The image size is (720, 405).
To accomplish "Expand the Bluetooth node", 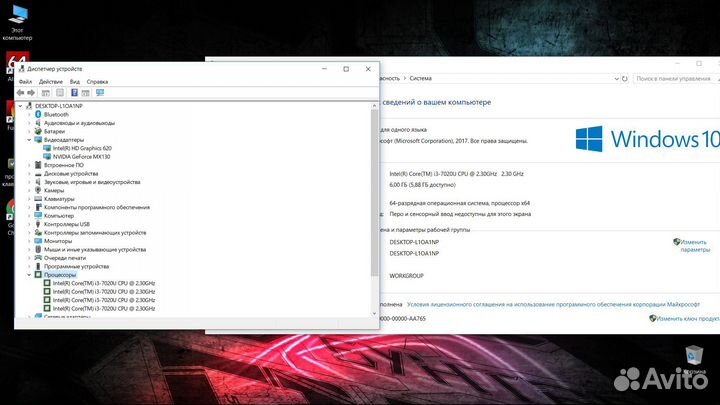I will click(x=29, y=114).
